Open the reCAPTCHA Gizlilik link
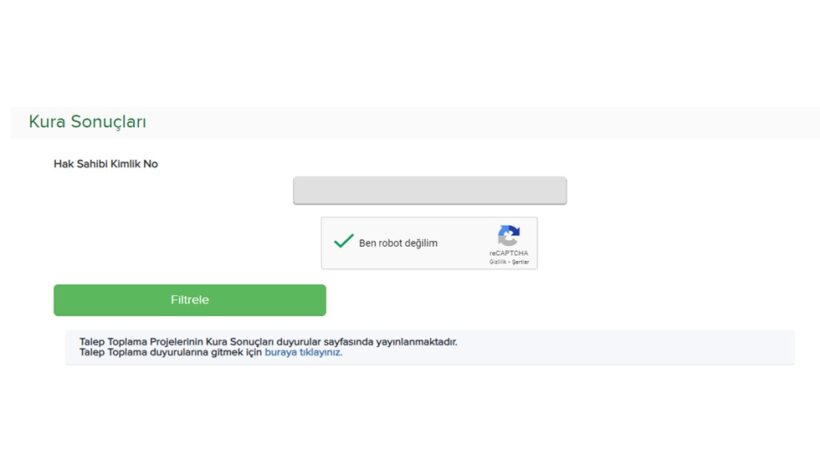This screenshot has height=460, width=820. click(x=497, y=262)
